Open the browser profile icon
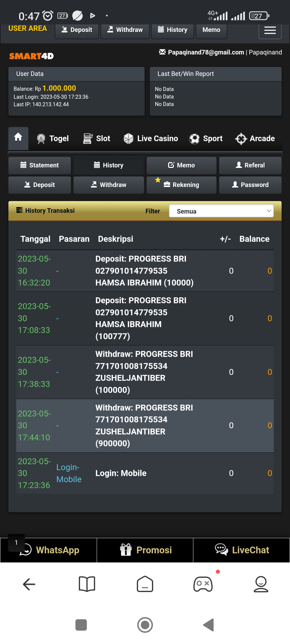Viewport: 290px width, 644px height. (x=261, y=584)
